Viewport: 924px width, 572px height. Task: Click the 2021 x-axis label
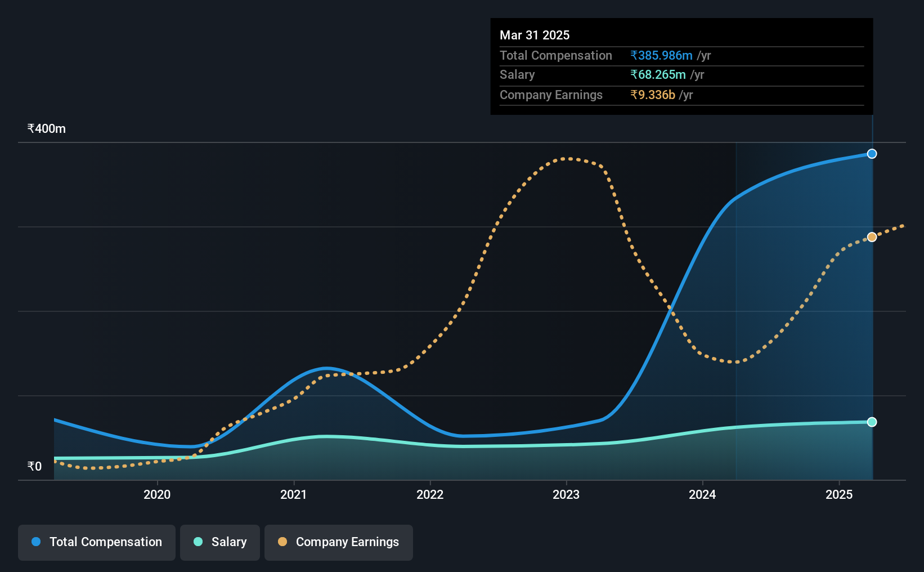click(294, 494)
